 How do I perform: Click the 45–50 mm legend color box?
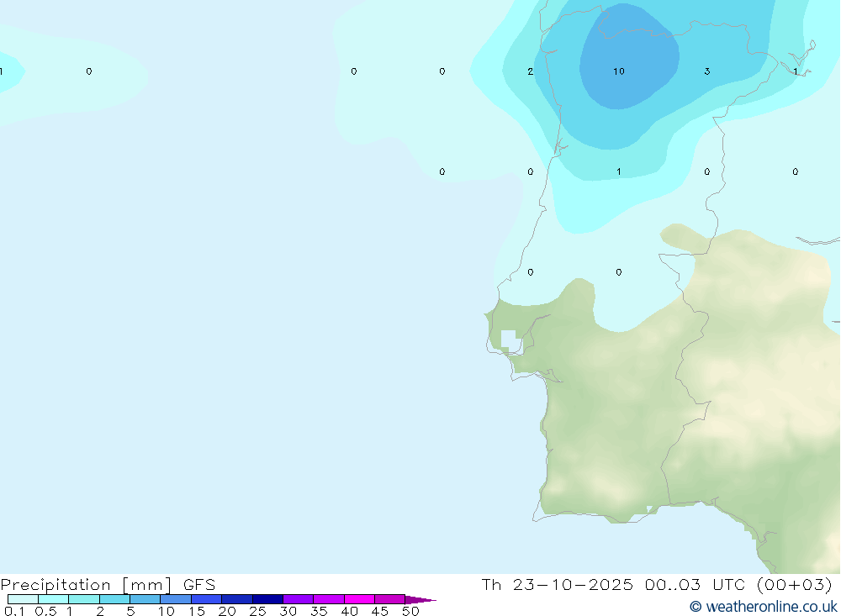tap(390, 599)
